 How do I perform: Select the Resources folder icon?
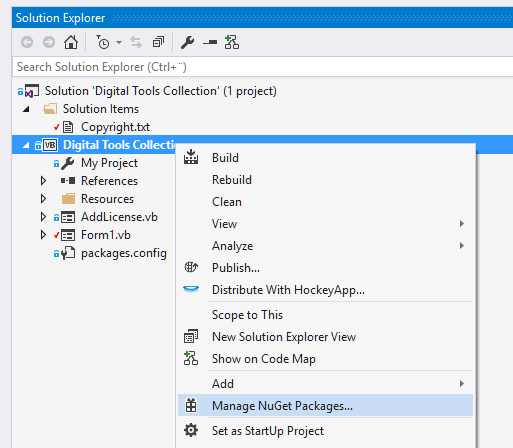68,199
